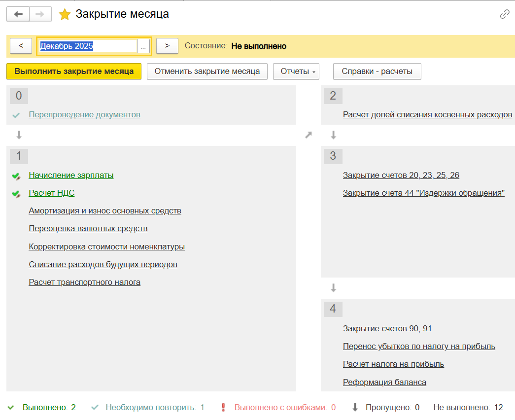
Task: Open Корректировка стоимости номенклатуры
Action: click(107, 246)
